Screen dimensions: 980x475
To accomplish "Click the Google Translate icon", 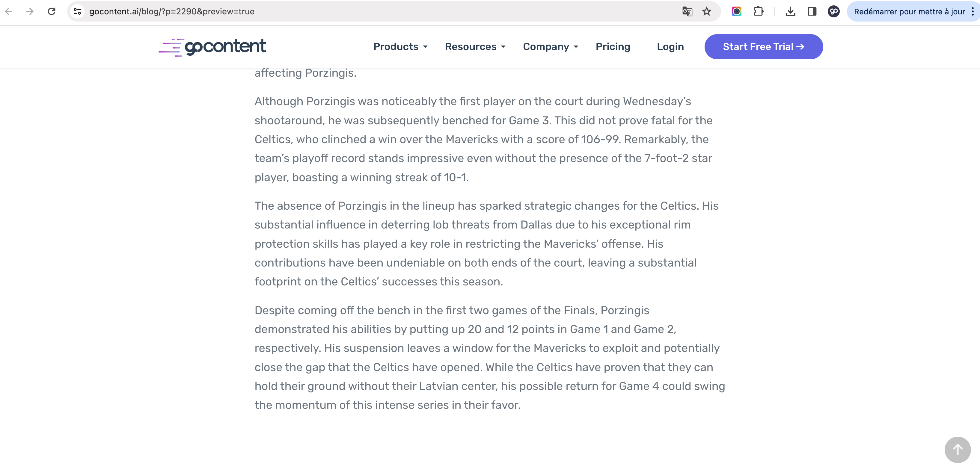I will [687, 11].
